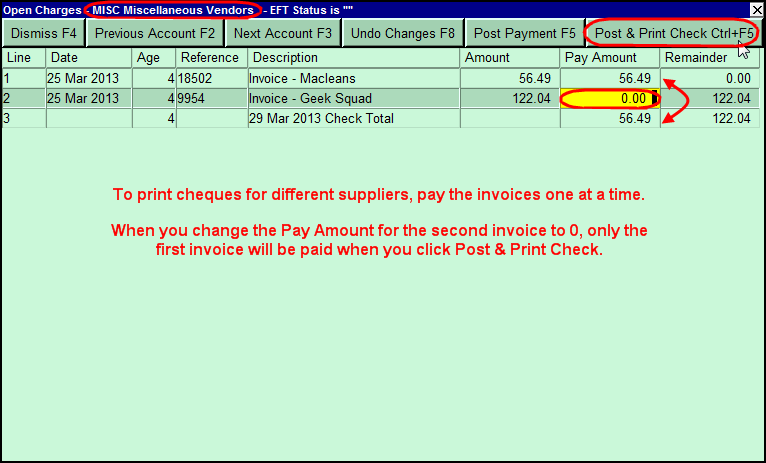766x463 pixels.
Task: Click the Amount column header
Action: 510,58
